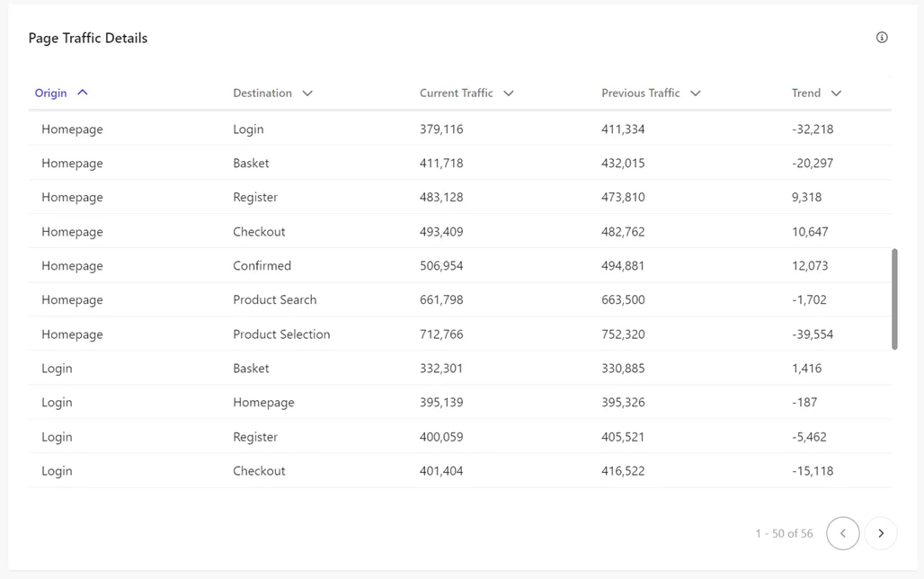Click trend value 12,073
This screenshot has height=579, width=924.
[810, 266]
